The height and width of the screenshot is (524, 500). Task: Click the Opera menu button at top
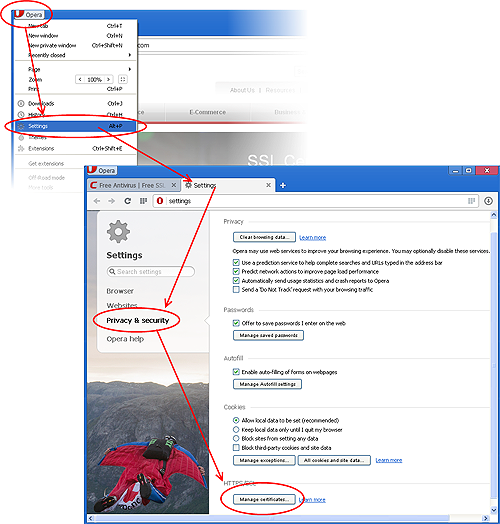point(29,14)
